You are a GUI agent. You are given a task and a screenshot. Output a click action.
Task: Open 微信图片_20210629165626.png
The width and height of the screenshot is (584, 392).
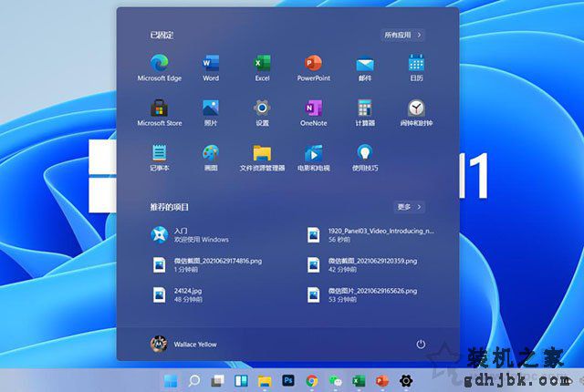click(362, 295)
